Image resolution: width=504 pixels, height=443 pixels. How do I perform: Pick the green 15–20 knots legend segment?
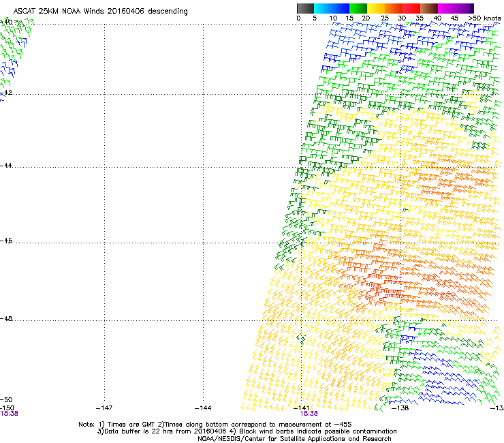[x=358, y=8]
